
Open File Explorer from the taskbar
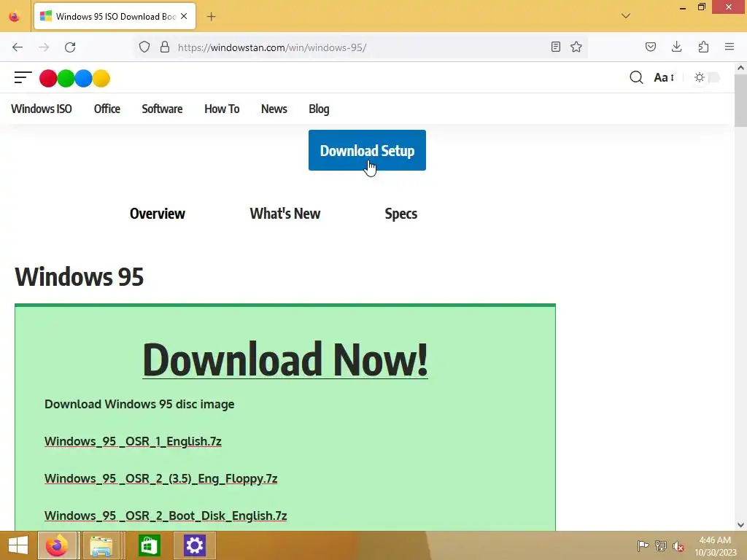101,545
